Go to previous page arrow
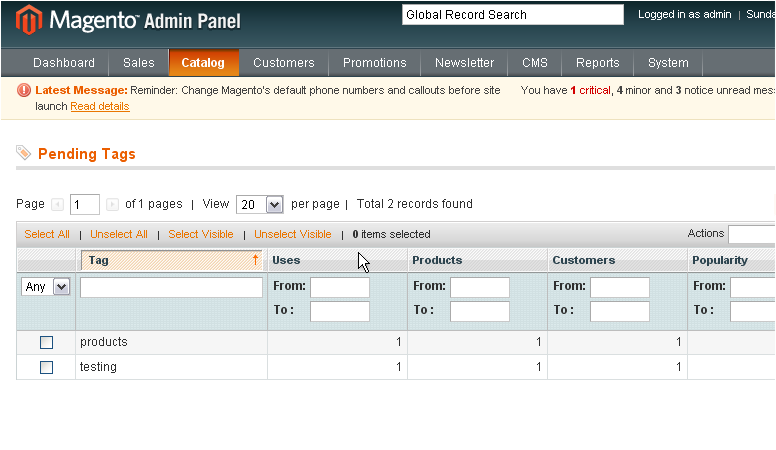 57,204
